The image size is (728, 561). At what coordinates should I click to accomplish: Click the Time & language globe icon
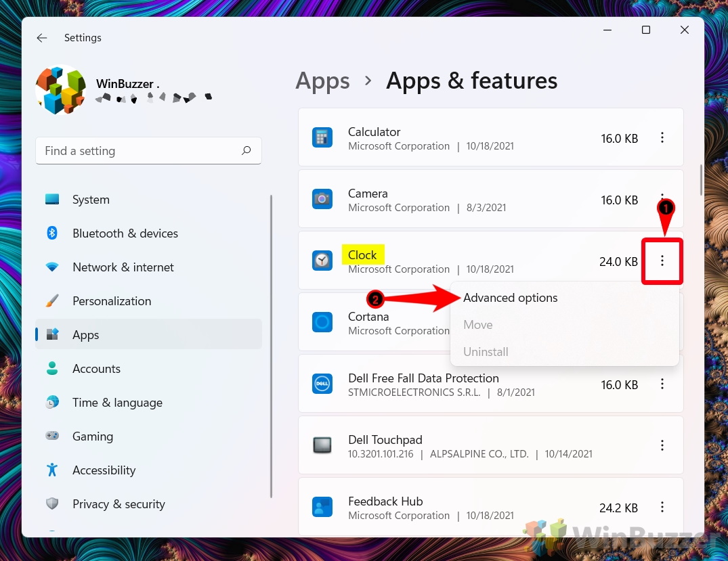(52, 402)
